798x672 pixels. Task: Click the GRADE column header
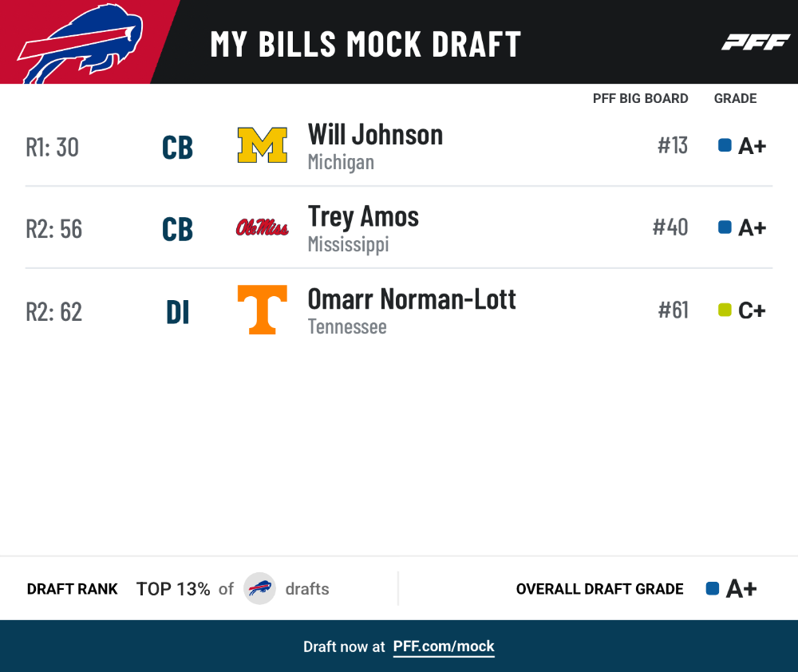(735, 98)
